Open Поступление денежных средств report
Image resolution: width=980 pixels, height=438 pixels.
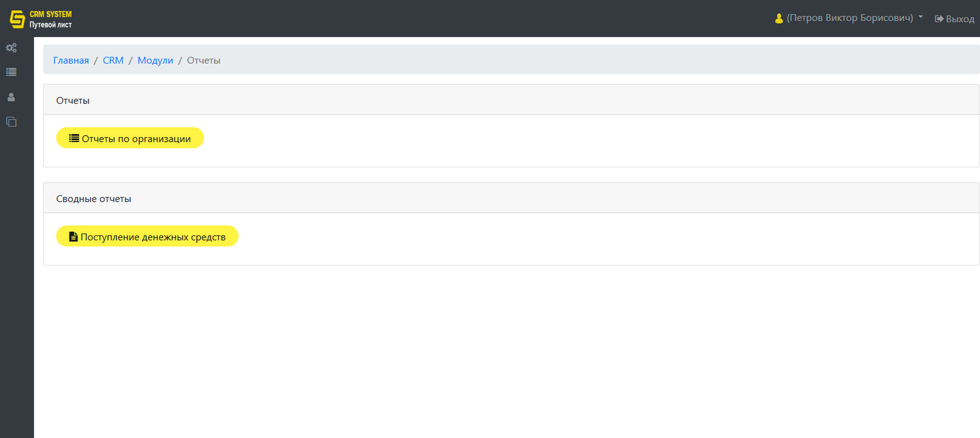click(x=148, y=237)
